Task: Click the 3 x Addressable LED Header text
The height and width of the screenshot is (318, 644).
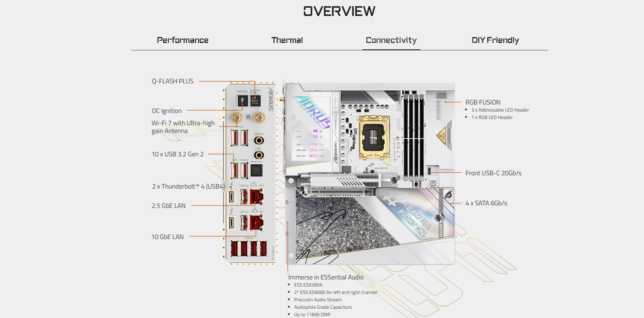Action: pos(500,110)
